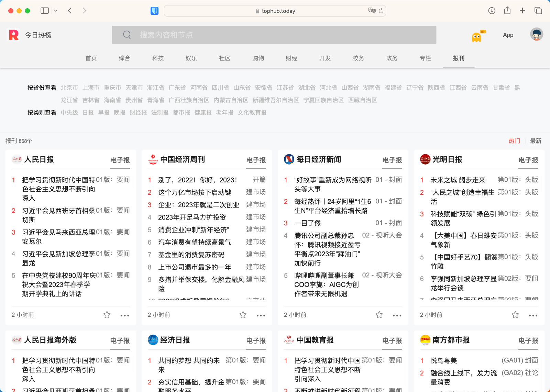Open the 每日经济新闻 logo icon
Viewport: 550px width, 392px height.
(x=289, y=159)
